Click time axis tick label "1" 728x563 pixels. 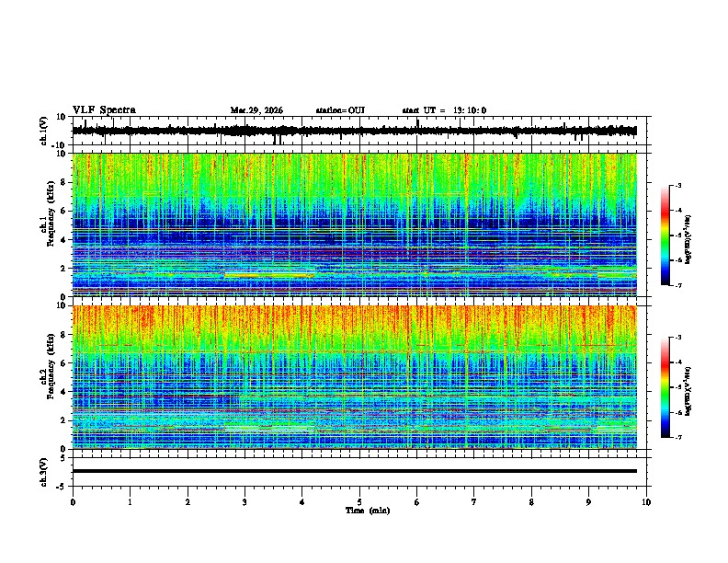pyautogui.click(x=130, y=502)
